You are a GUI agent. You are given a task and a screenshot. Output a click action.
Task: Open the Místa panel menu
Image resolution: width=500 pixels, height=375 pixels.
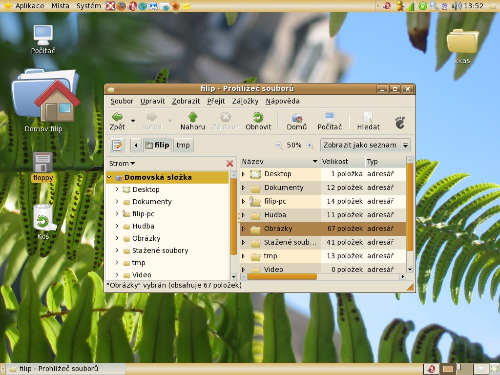coord(60,6)
